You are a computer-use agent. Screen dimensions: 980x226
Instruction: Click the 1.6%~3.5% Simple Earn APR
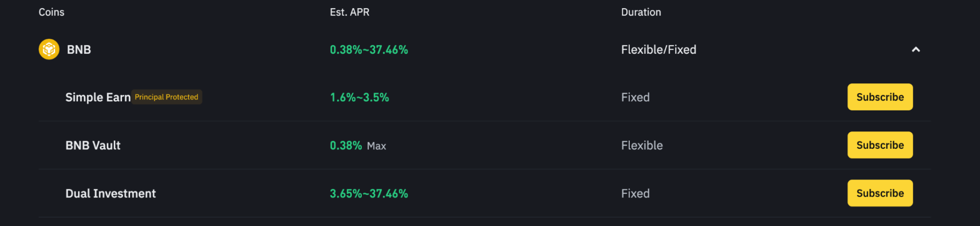pyautogui.click(x=359, y=98)
